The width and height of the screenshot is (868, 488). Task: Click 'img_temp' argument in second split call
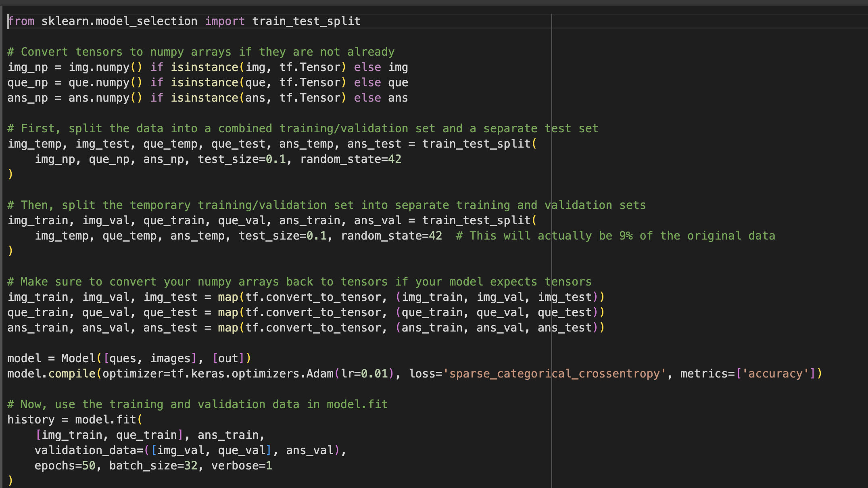(62, 236)
